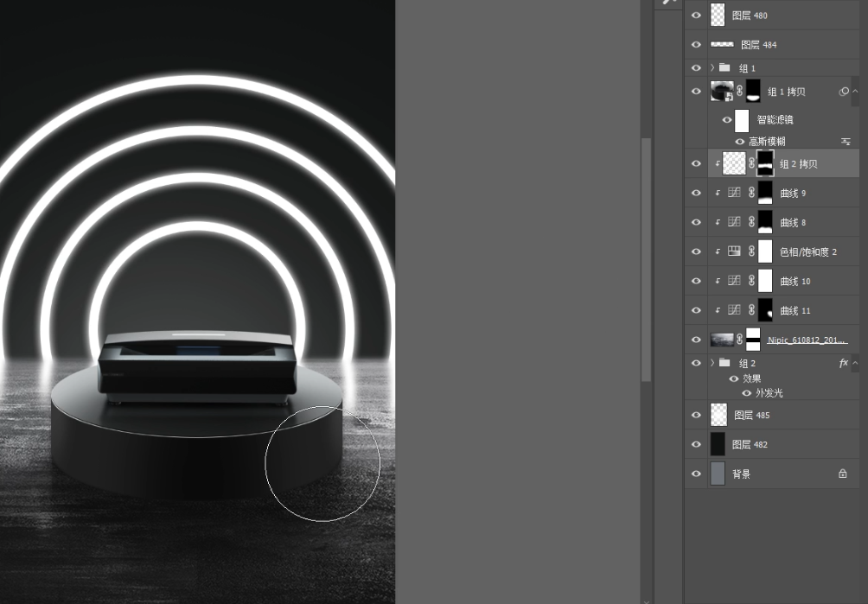Screen dimensions: 868x604
Task: Select layer named Nipic_610812_201...
Action: pyautogui.click(x=807, y=340)
